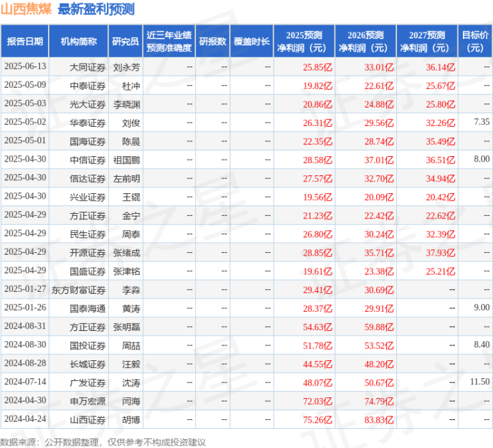Click the 最新盈利预测 heading
Screen dimensions: 493x448
pyautogui.click(x=96, y=9)
